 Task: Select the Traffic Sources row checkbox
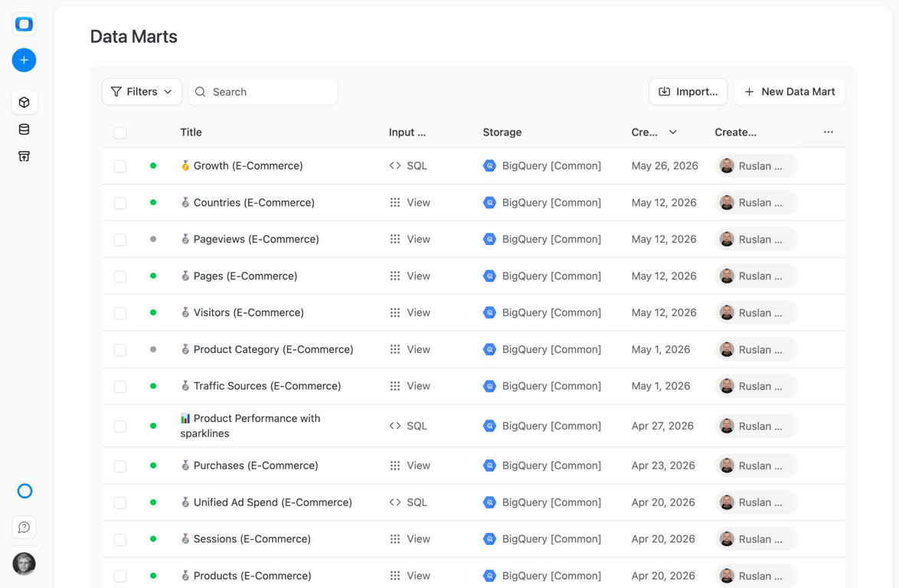[x=119, y=387]
